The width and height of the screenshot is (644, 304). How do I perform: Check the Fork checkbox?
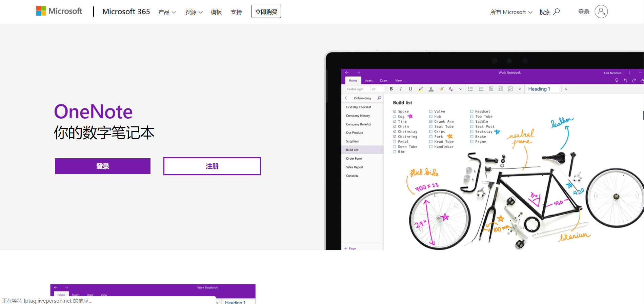[431, 137]
